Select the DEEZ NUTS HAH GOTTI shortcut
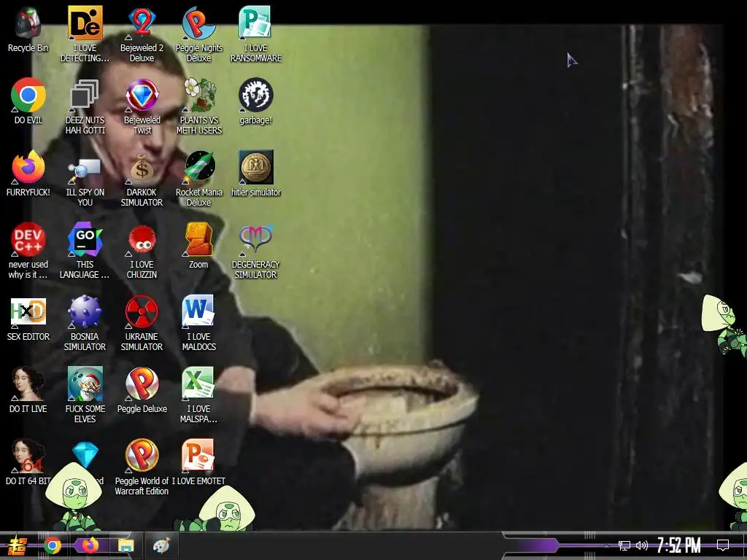This screenshot has height=560, width=747. 85,106
